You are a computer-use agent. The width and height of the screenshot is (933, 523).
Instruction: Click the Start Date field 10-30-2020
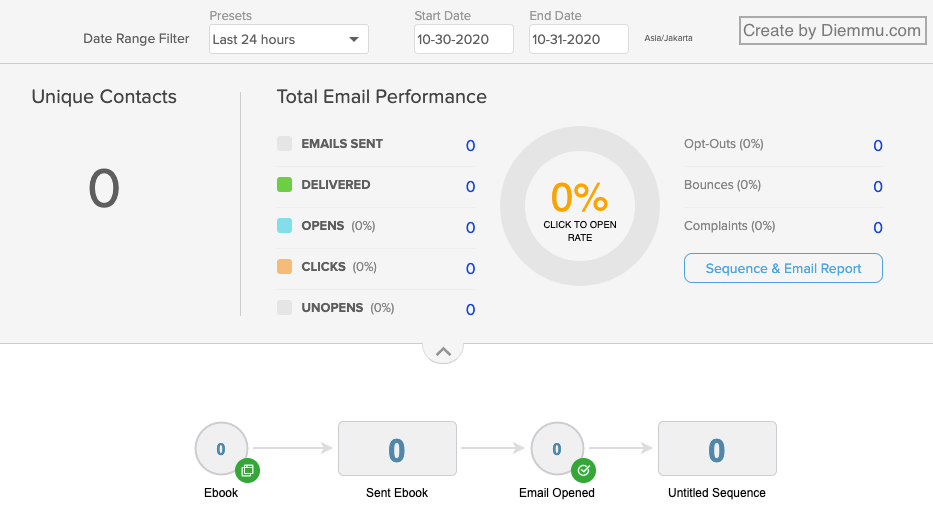coord(464,39)
